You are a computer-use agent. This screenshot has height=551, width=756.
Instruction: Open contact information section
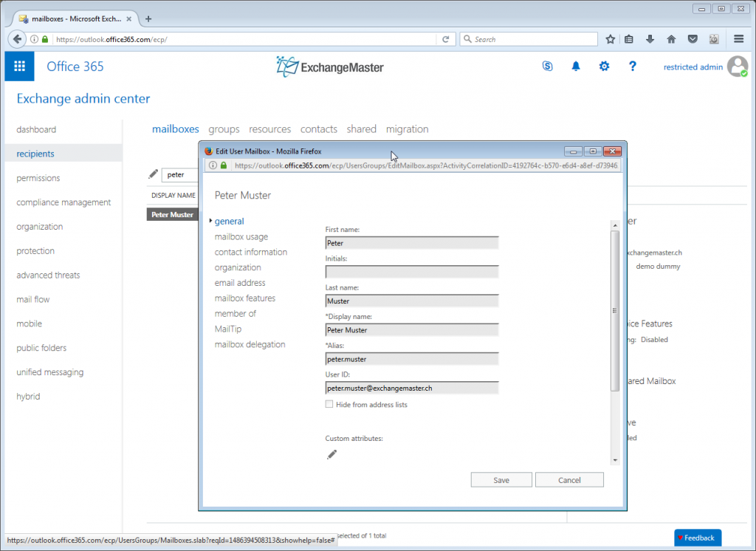[x=251, y=252]
